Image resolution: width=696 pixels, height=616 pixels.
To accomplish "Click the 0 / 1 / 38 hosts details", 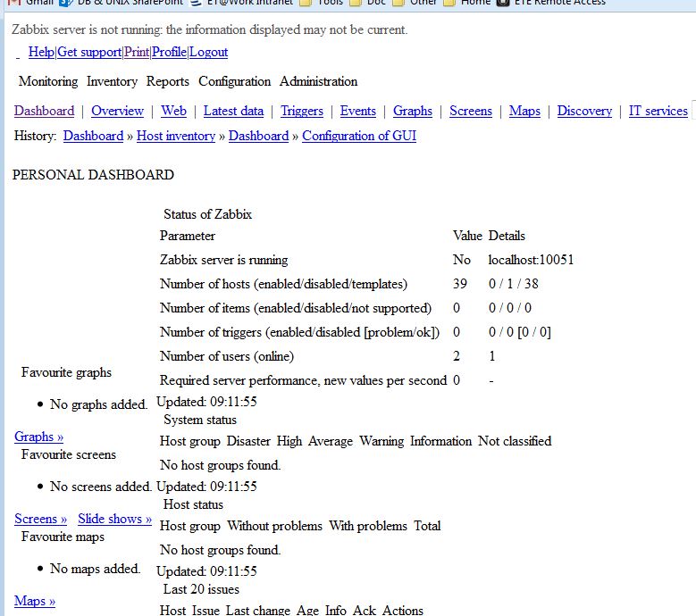I will point(513,283).
